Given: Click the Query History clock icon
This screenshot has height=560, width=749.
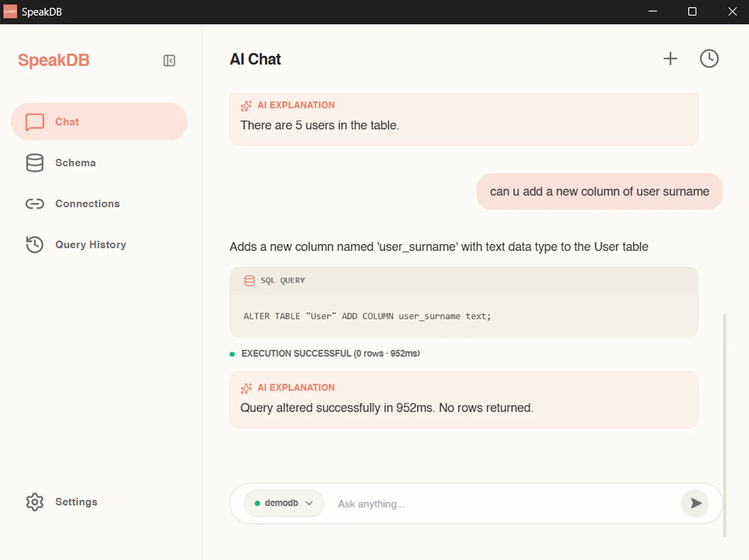Looking at the screenshot, I should pyautogui.click(x=35, y=245).
